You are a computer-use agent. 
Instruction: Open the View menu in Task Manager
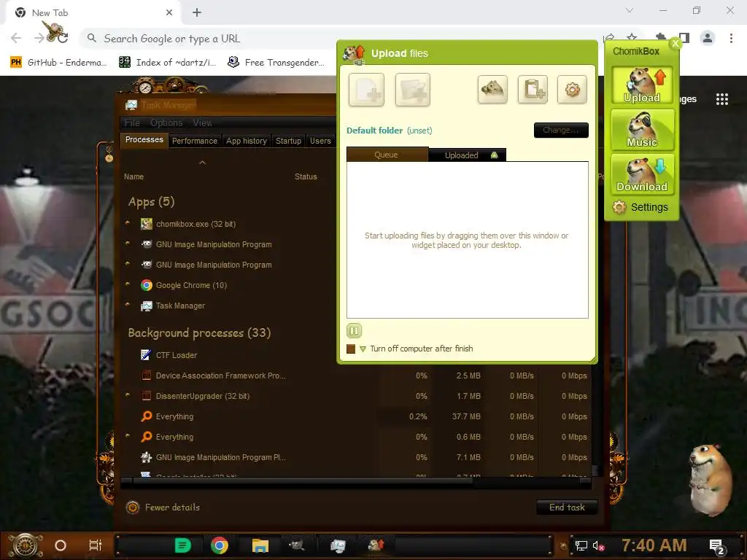tap(202, 122)
